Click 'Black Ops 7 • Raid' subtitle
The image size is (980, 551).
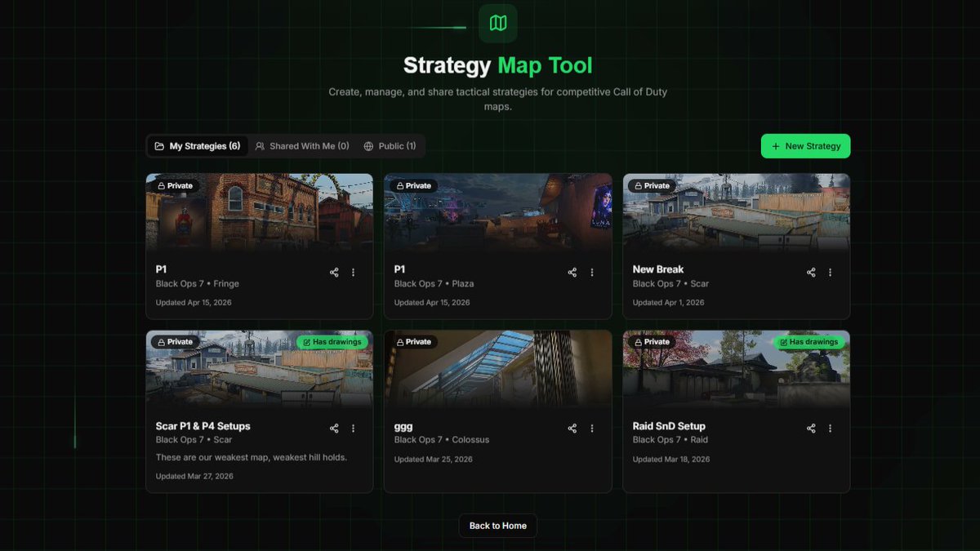(670, 440)
